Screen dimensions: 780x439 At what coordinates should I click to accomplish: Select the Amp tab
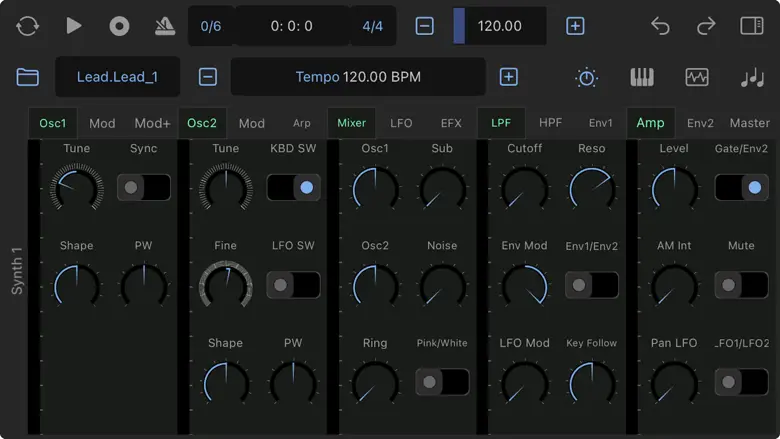coord(651,123)
